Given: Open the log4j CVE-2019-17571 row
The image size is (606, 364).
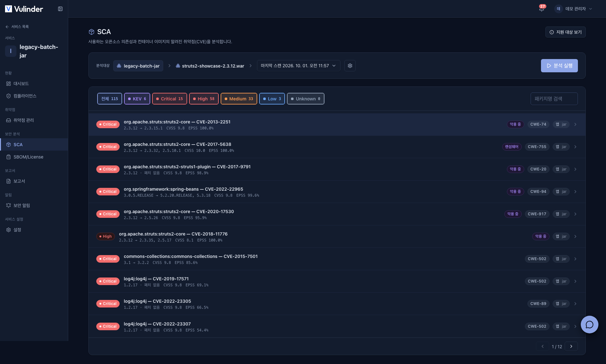Looking at the screenshot, I should point(337,281).
